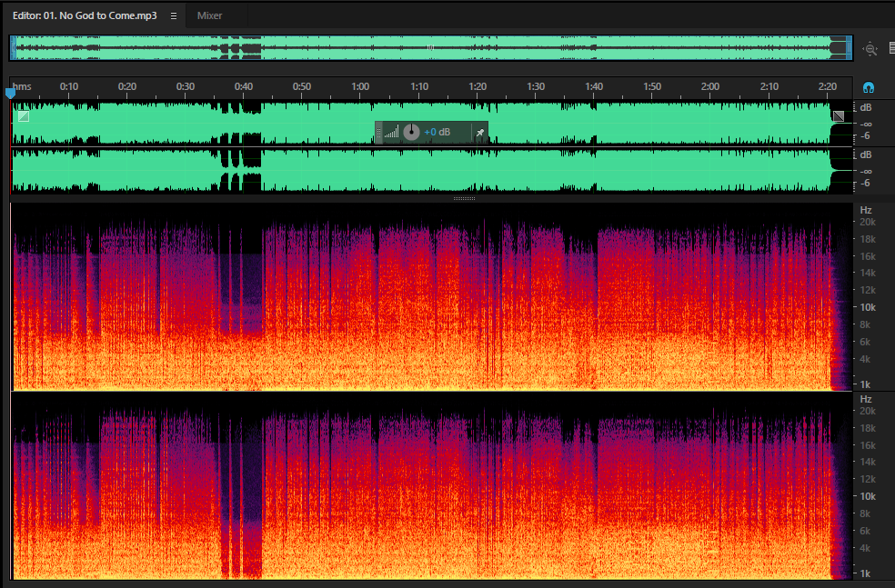Click the 1:30 mark on the timeline ruler
The height and width of the screenshot is (588, 895).
536,86
